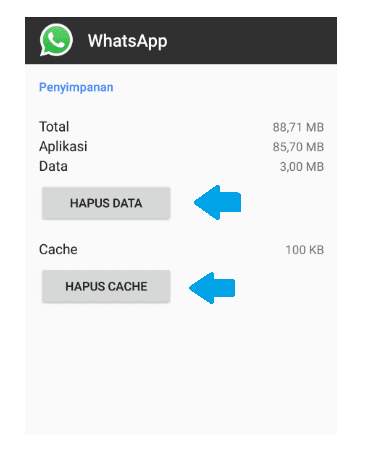Click the WhatsApp title text

click(127, 41)
